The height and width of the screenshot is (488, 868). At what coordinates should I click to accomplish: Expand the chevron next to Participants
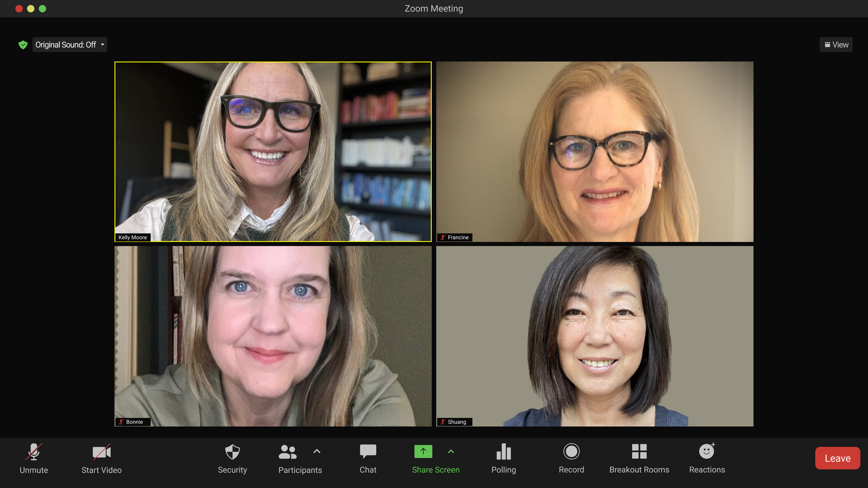[x=317, y=451]
